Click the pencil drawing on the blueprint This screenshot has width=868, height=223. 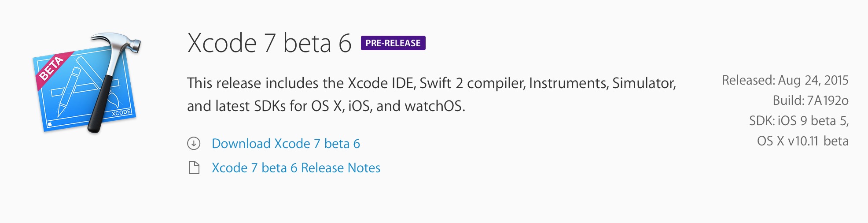tap(68, 93)
